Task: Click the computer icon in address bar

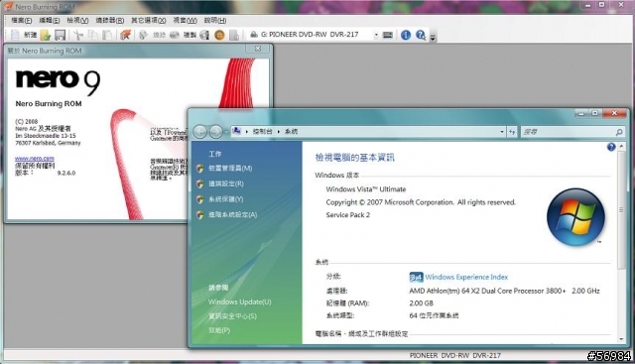Action: tap(237, 131)
